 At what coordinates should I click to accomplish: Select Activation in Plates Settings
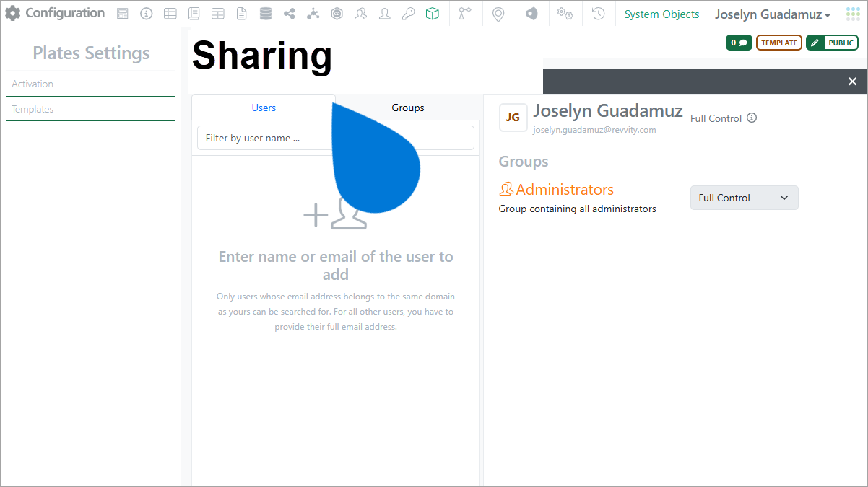[x=91, y=84]
